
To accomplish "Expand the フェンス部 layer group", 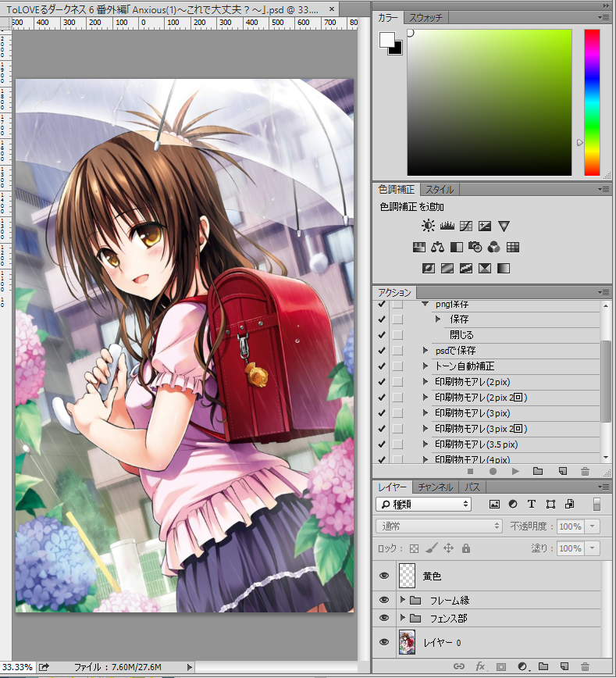I will pyautogui.click(x=402, y=617).
